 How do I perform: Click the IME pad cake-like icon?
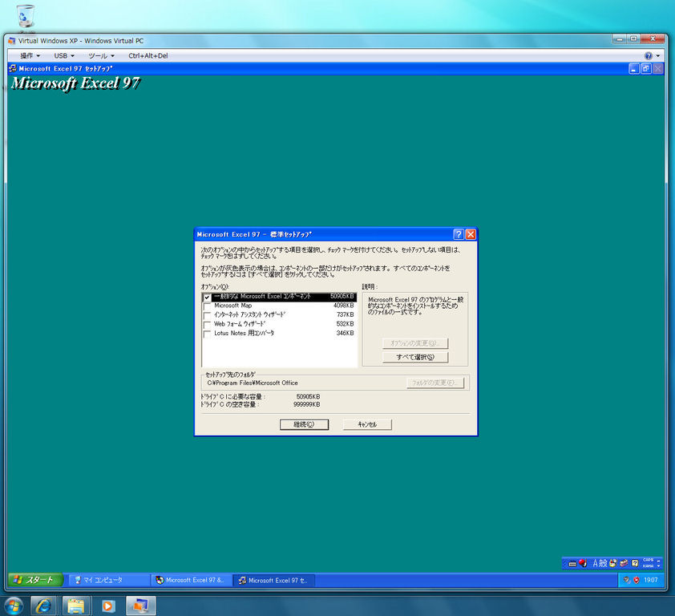(x=613, y=563)
